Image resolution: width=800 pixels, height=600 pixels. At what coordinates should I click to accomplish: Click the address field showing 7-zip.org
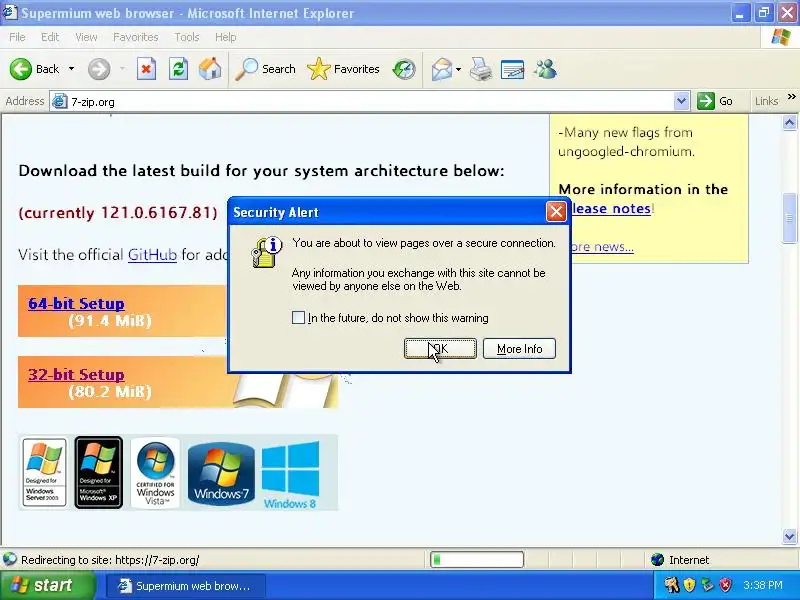(370, 102)
